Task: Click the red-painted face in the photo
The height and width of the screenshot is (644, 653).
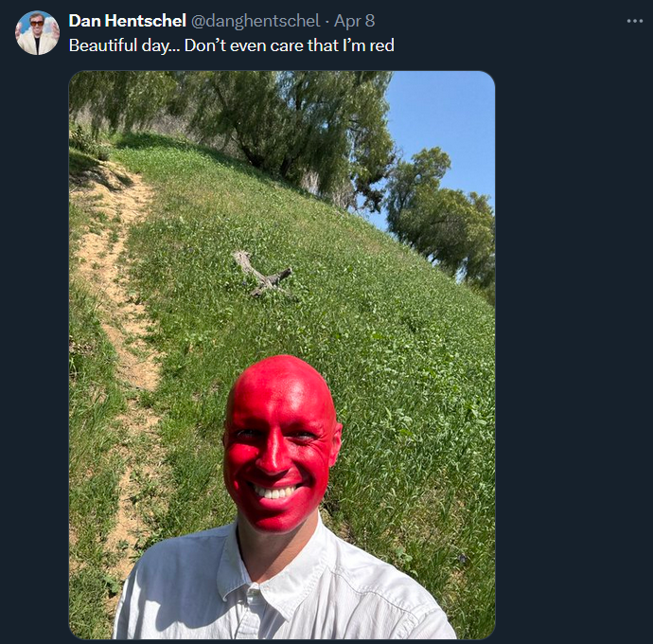Action: [281, 444]
